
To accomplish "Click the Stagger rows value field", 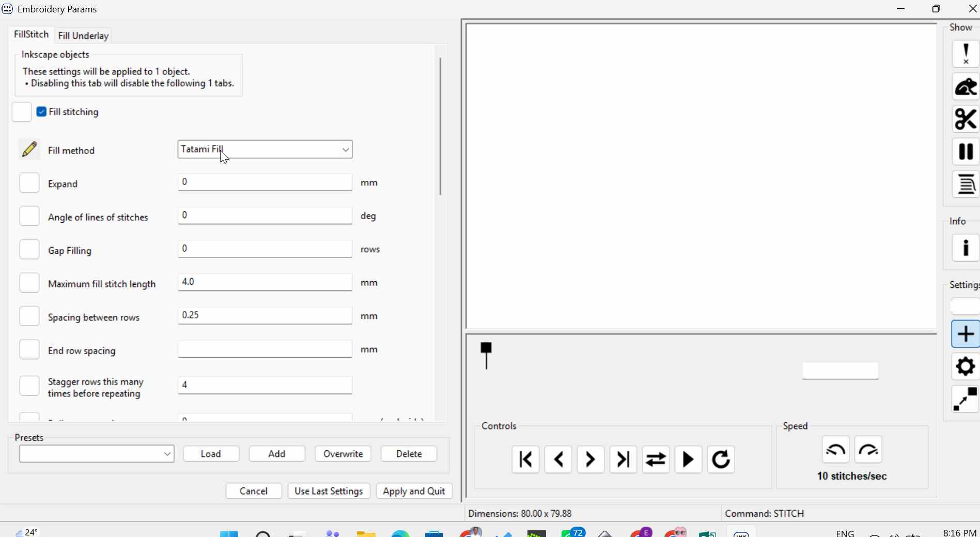I will [x=265, y=386].
